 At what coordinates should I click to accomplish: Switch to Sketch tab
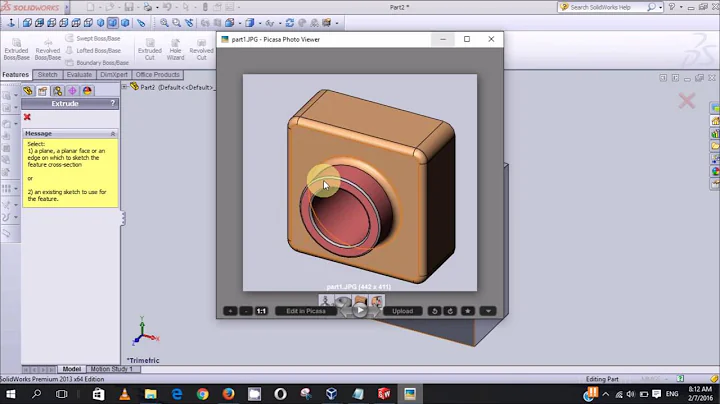pyautogui.click(x=47, y=74)
